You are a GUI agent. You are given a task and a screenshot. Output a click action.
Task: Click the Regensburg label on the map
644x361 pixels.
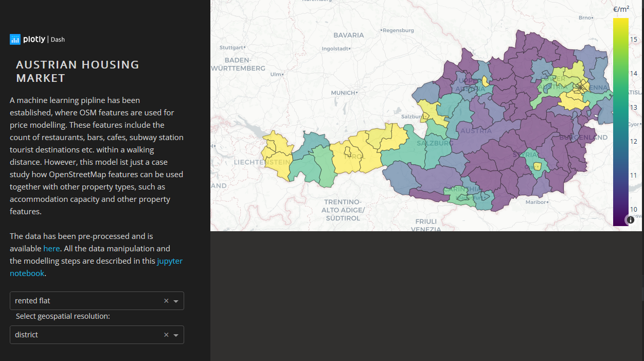click(x=398, y=30)
